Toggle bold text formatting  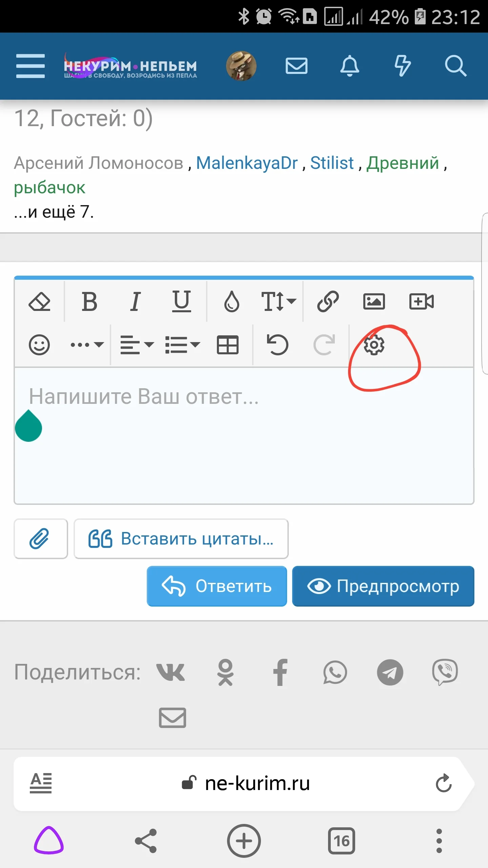point(89,301)
